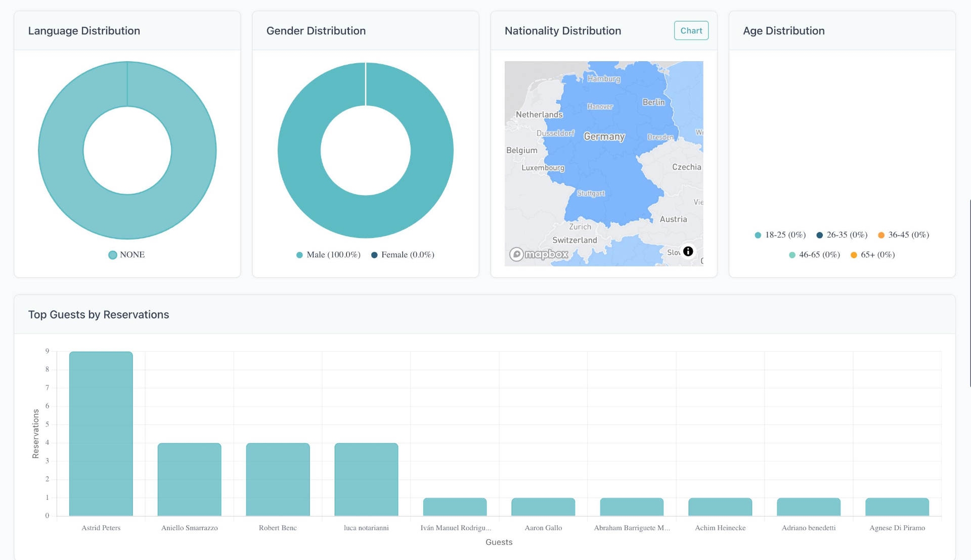Click Germany on the nationality map

pyautogui.click(x=604, y=136)
